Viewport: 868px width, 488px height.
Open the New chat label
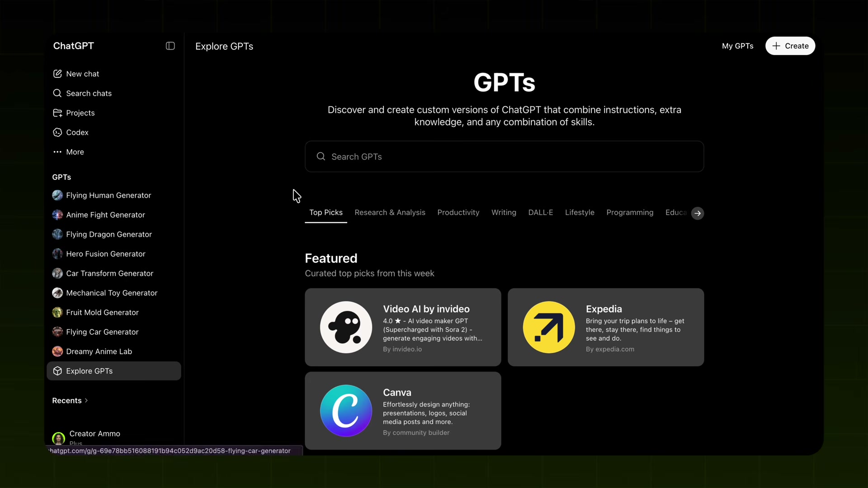point(82,74)
